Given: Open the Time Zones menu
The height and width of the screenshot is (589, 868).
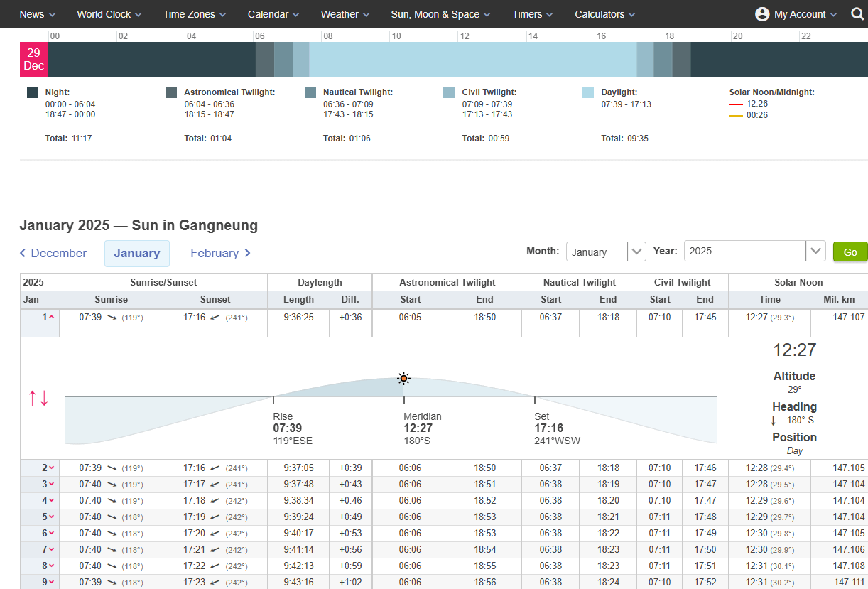Looking at the screenshot, I should coord(195,14).
